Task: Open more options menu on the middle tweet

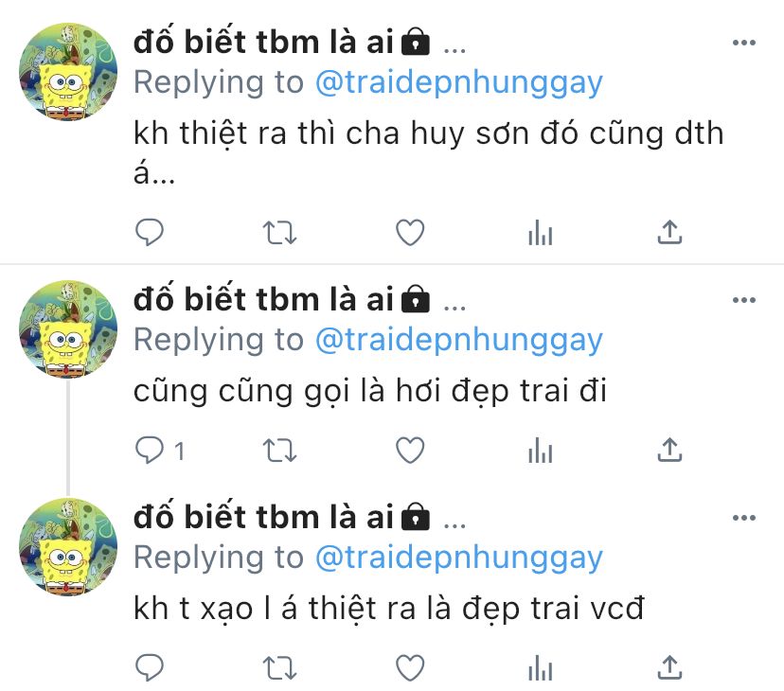Action: 744,300
